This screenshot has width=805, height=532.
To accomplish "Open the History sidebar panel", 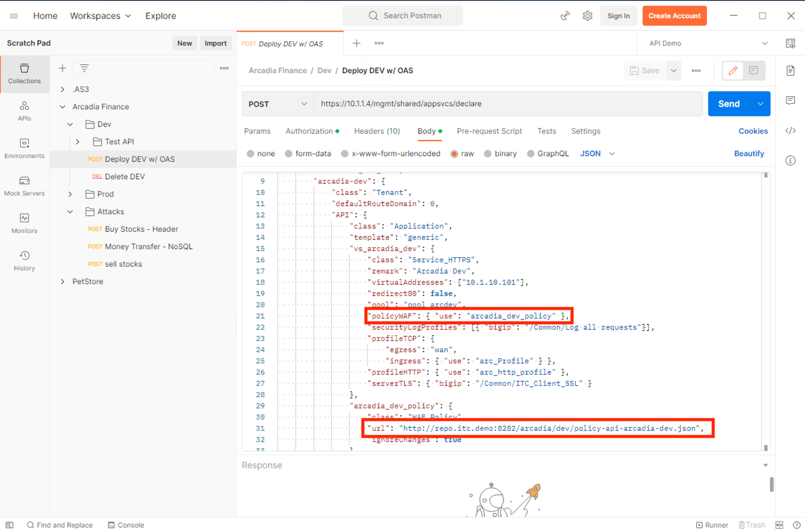I will tap(24, 261).
